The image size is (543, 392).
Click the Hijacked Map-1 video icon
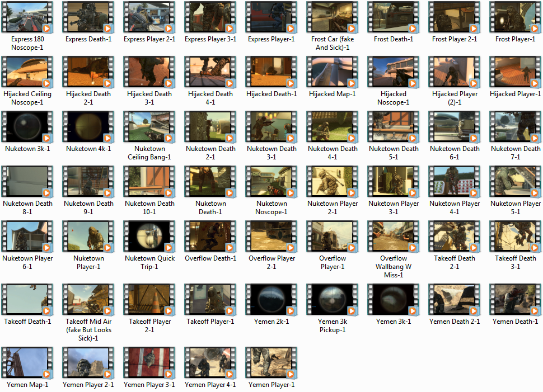[x=333, y=72]
